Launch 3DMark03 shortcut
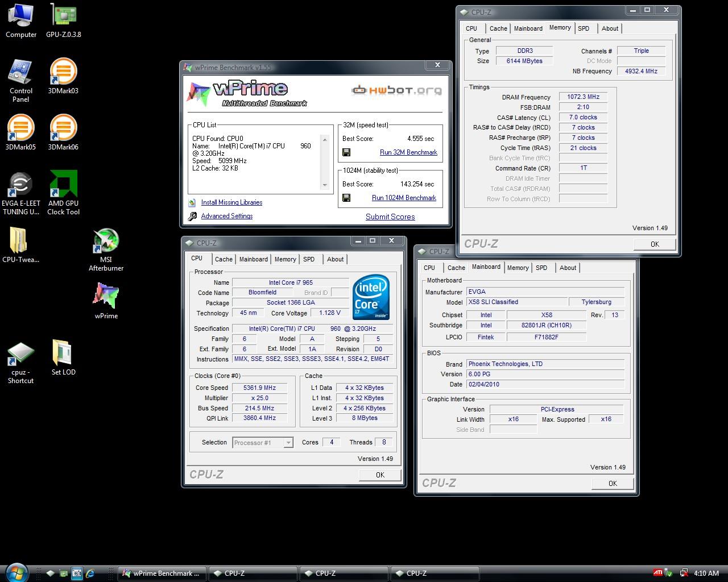The width and height of the screenshot is (728, 582). 63,76
